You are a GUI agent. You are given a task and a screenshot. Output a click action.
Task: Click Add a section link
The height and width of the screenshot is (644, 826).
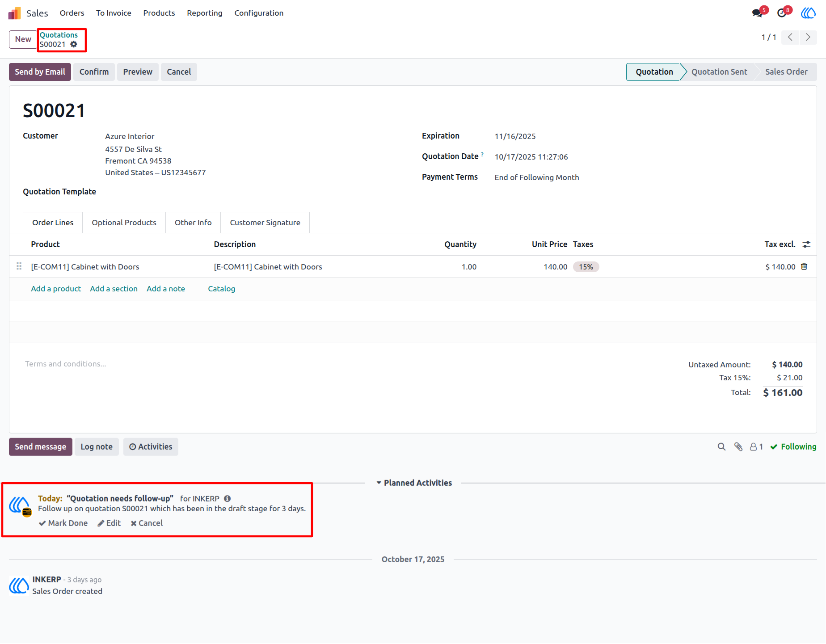coord(114,289)
